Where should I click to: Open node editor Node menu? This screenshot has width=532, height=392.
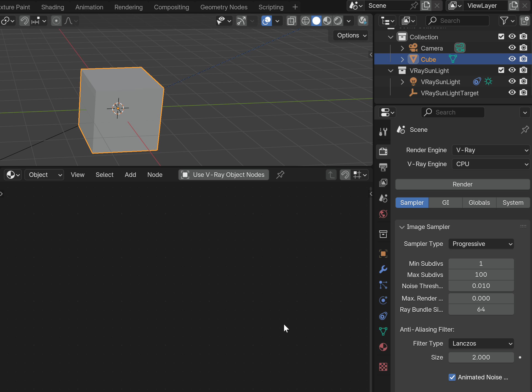click(155, 175)
